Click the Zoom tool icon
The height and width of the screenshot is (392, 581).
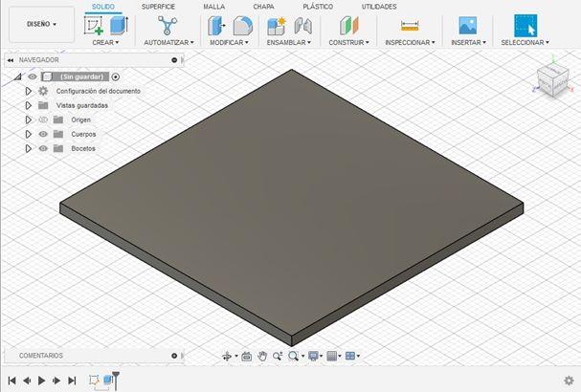tap(278, 356)
